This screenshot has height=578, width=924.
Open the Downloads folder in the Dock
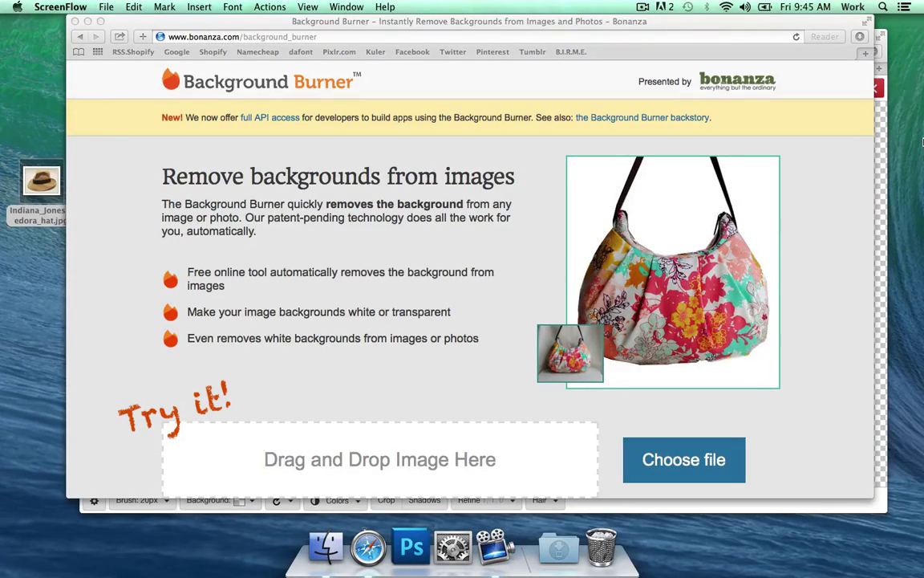(558, 547)
